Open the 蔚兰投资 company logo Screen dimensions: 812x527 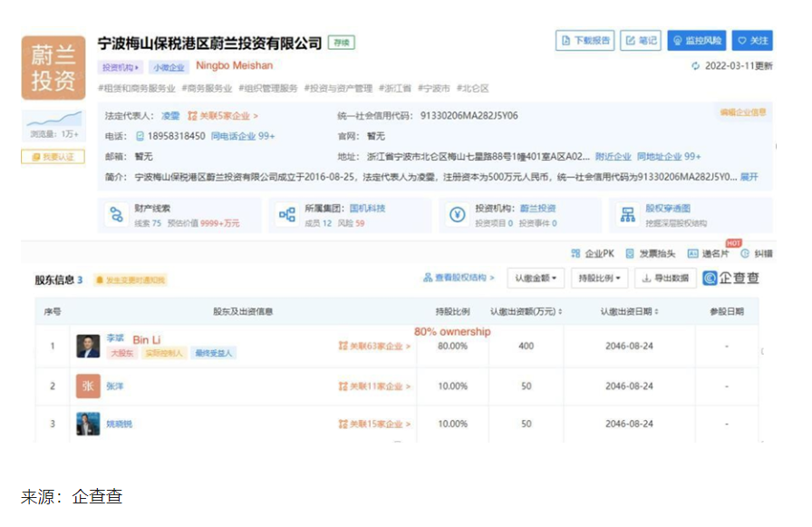(53, 67)
